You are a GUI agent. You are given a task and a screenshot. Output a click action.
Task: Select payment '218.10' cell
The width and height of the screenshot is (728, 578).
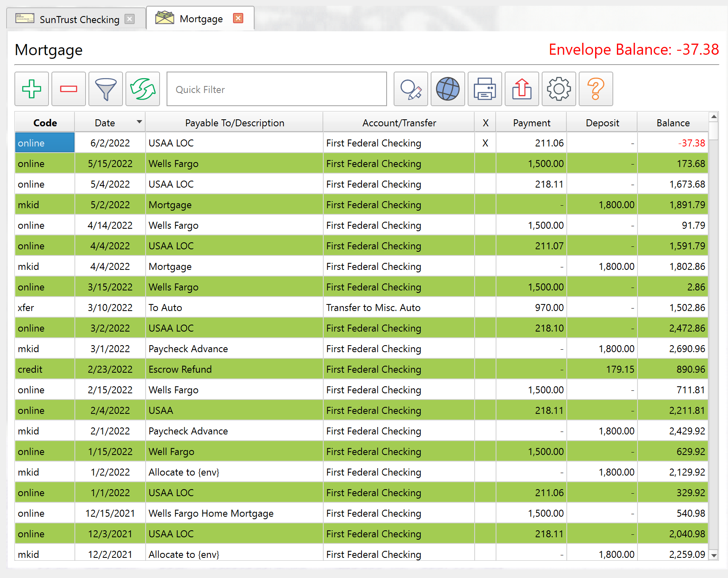pyautogui.click(x=531, y=328)
